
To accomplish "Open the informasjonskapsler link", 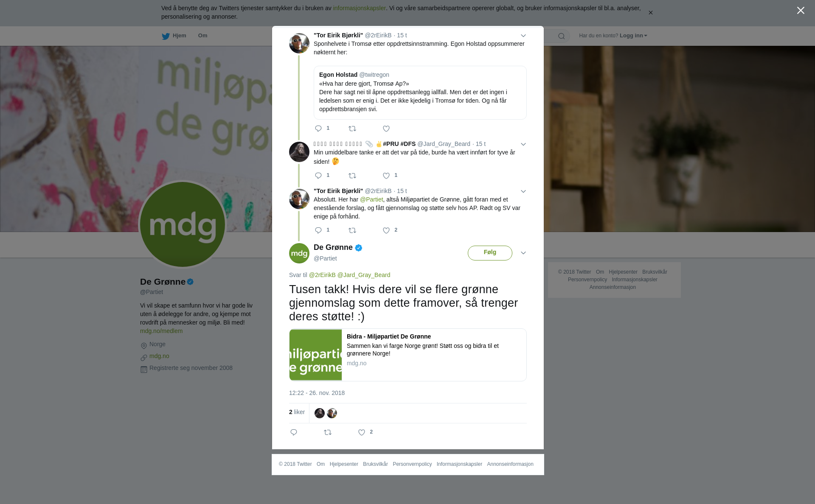I will point(359,8).
